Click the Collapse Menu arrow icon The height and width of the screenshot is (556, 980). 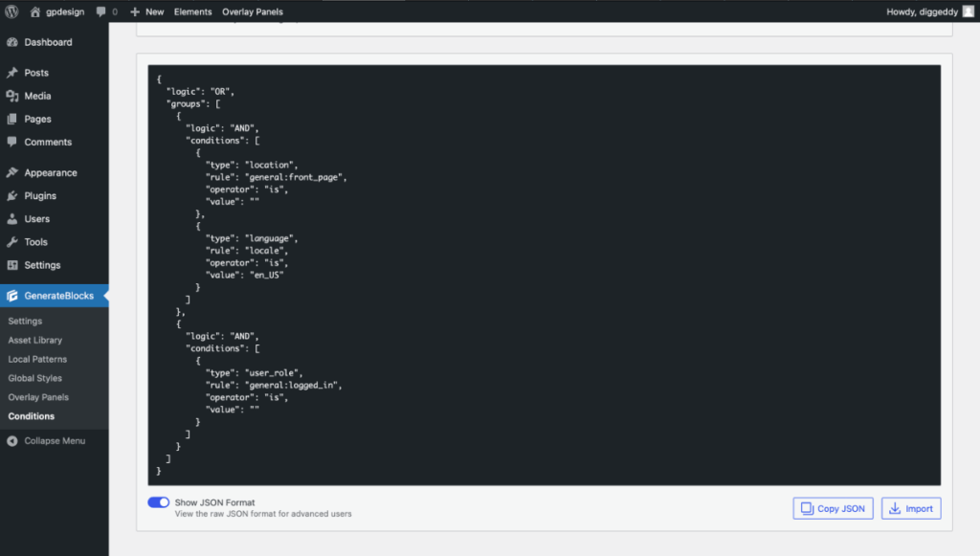point(11,441)
